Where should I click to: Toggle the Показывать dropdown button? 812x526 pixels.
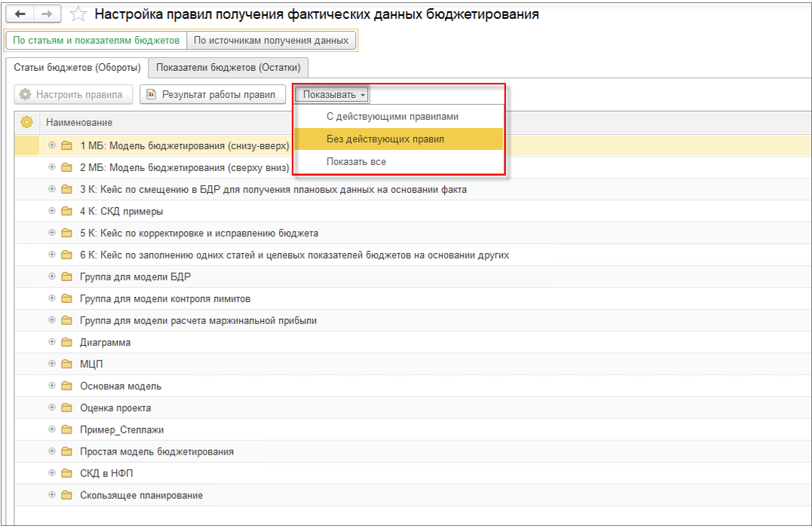pos(332,95)
